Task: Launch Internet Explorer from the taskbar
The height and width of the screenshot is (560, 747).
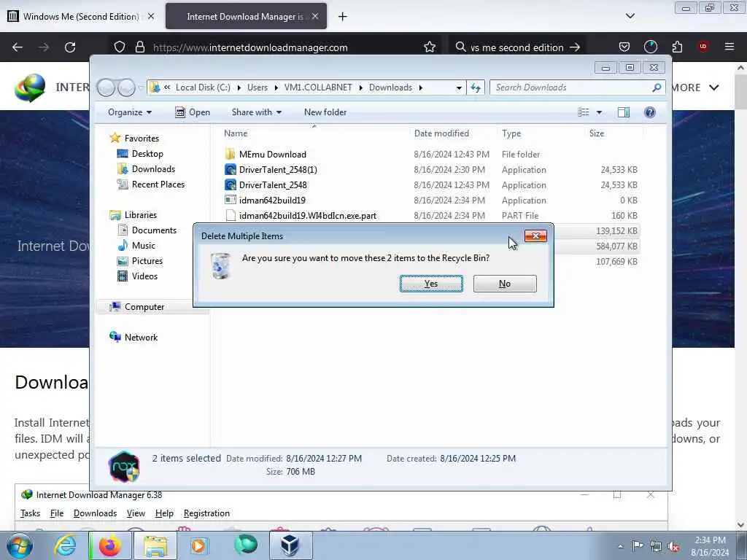Action: (x=65, y=545)
